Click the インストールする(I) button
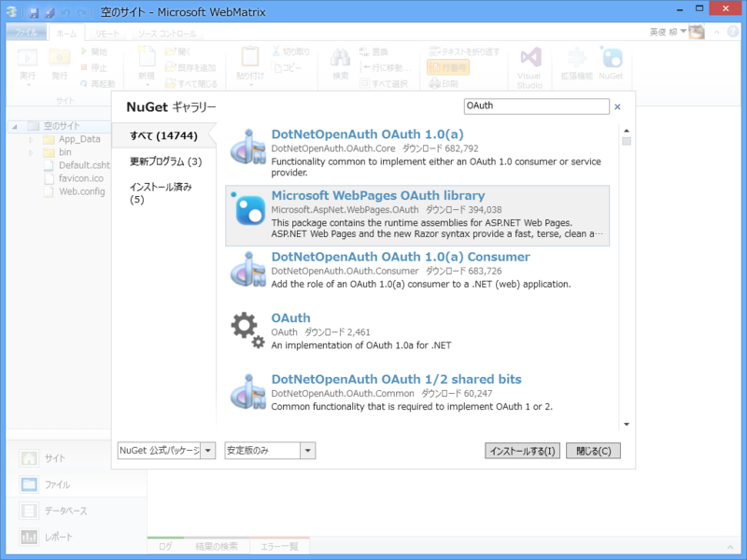 pos(522,451)
